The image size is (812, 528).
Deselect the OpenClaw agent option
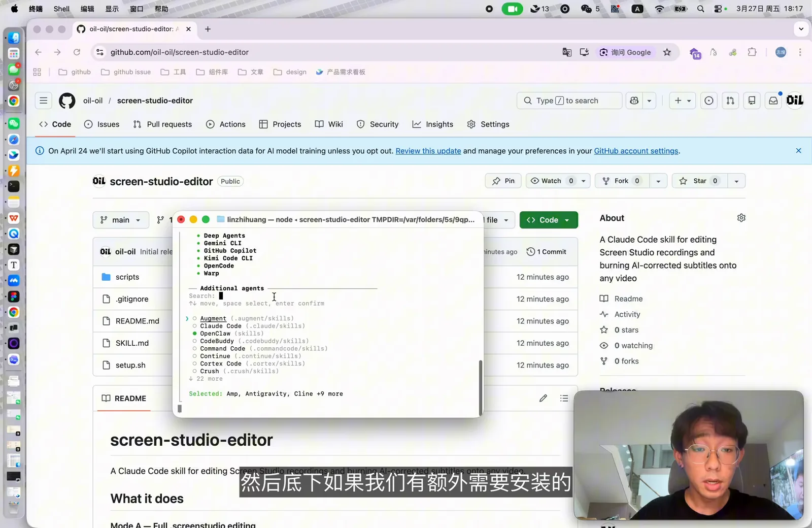(195, 334)
